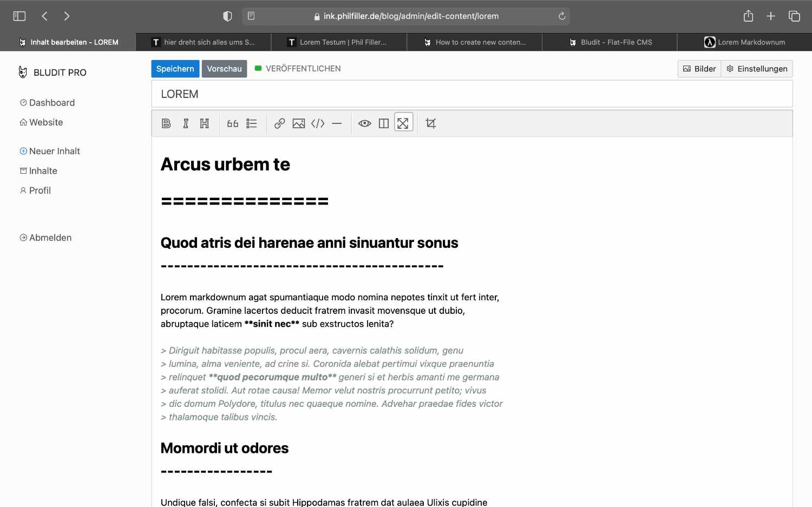Insert heading using toolbar icon
This screenshot has height=507, width=812.
pos(205,123)
